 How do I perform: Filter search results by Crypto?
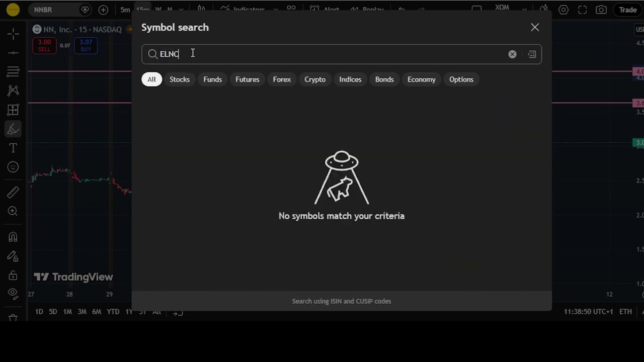click(315, 79)
